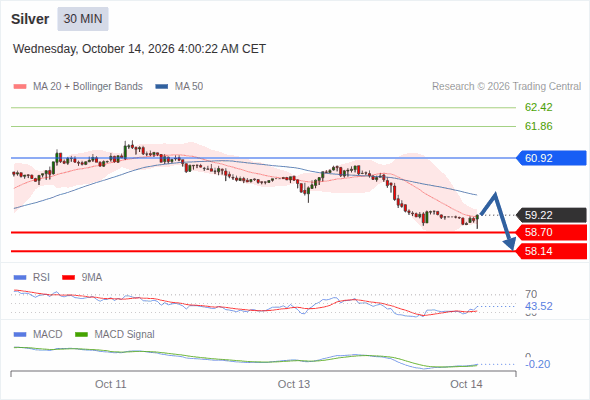This screenshot has width=590, height=400.
Task: Click the blue 60.92 pivot price tag
Action: coord(551,158)
